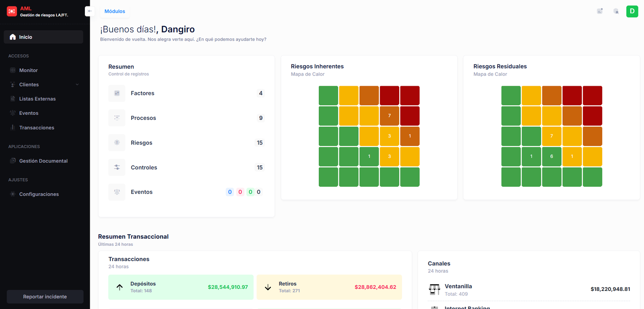Viewport: 644px width, 309px height.
Task: Open the messages icon in the top bar
Action: point(600,11)
